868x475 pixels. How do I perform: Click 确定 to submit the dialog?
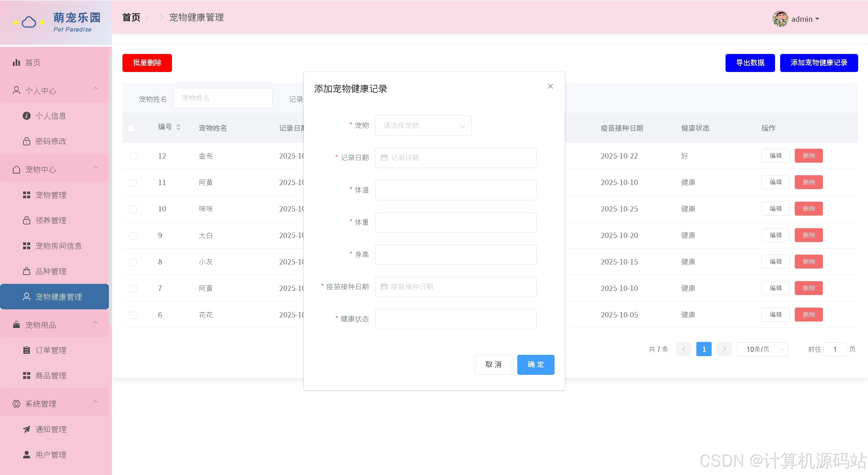536,365
